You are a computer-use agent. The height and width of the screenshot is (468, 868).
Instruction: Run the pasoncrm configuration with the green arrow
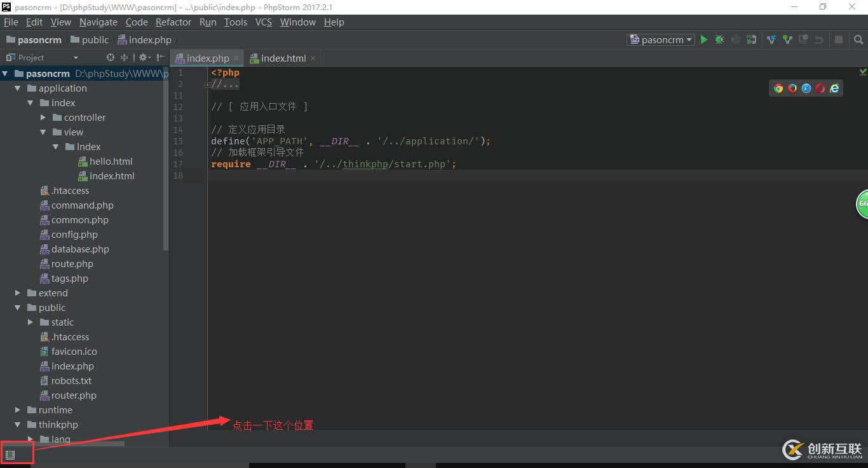tap(704, 39)
